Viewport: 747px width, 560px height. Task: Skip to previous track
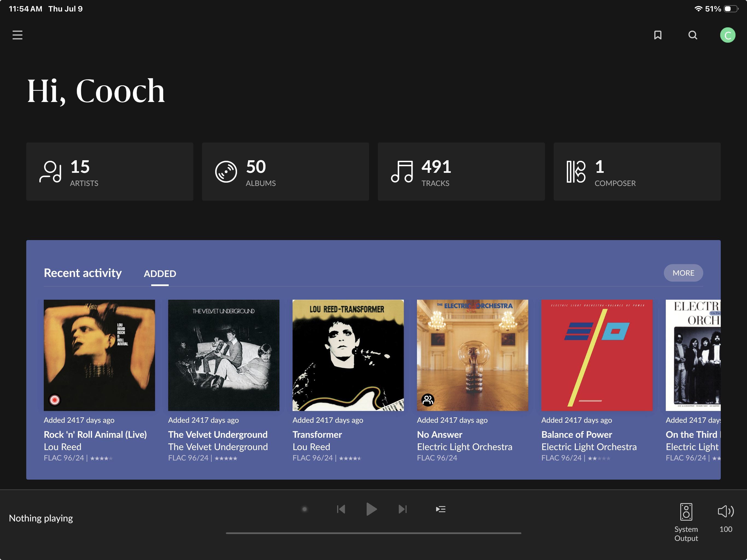(x=341, y=509)
